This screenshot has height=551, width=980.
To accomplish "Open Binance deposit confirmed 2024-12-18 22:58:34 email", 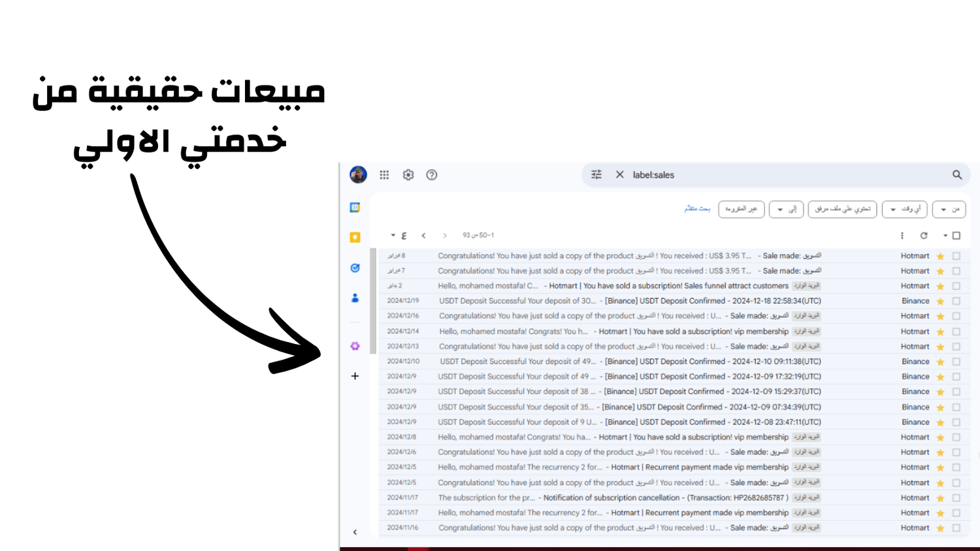I will point(674,301).
